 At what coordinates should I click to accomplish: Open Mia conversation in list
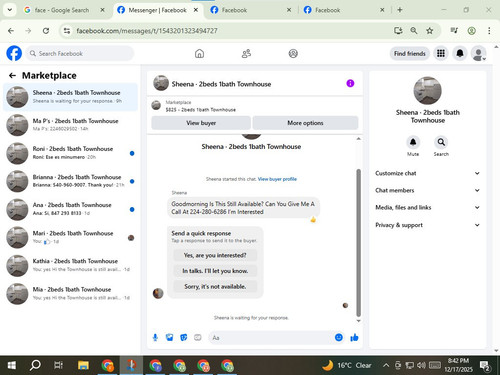tap(70, 294)
